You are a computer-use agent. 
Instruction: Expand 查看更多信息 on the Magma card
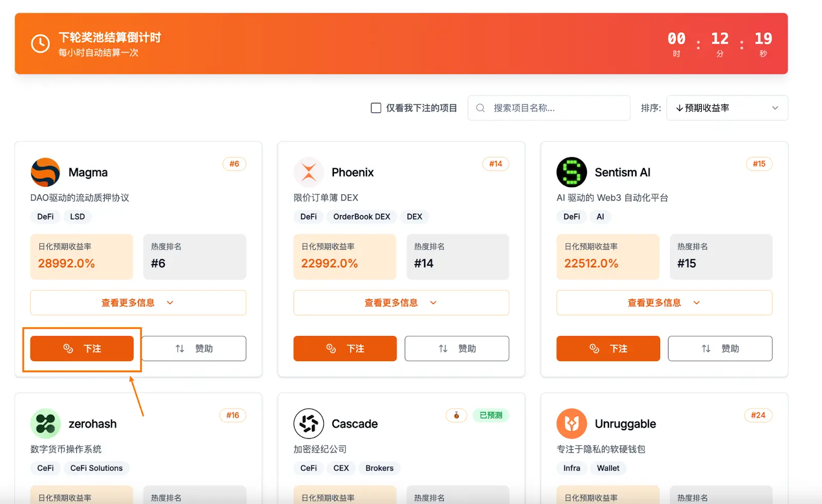pyautogui.click(x=138, y=303)
